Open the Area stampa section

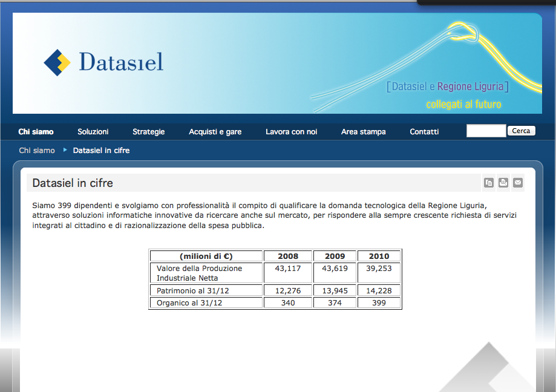(363, 131)
